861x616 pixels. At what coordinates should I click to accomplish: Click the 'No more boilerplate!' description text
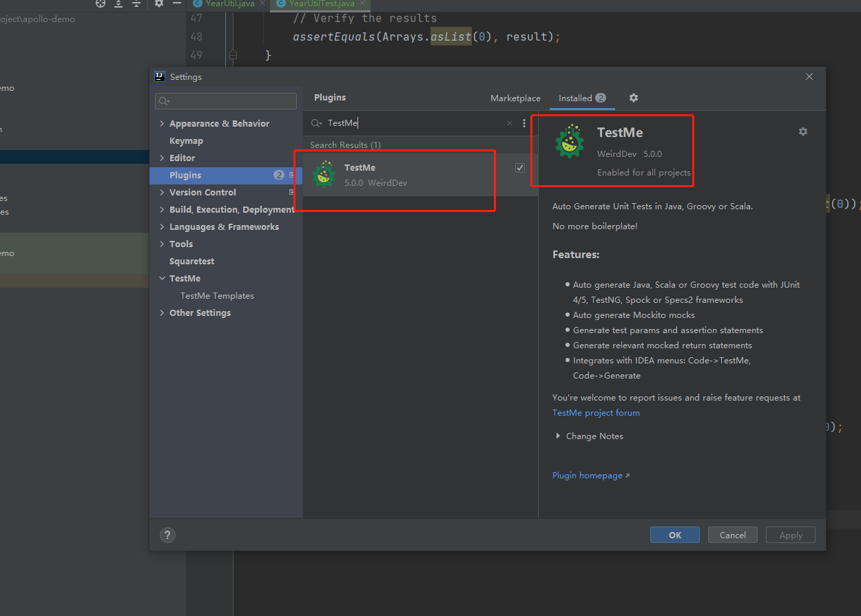(x=595, y=226)
